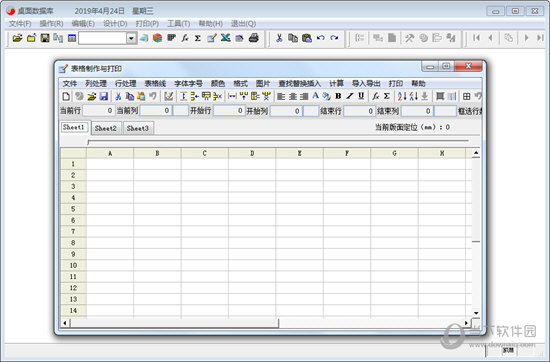Viewport: 550px width, 362px height.
Task: Click the 开始行 value field
Action: (229, 111)
